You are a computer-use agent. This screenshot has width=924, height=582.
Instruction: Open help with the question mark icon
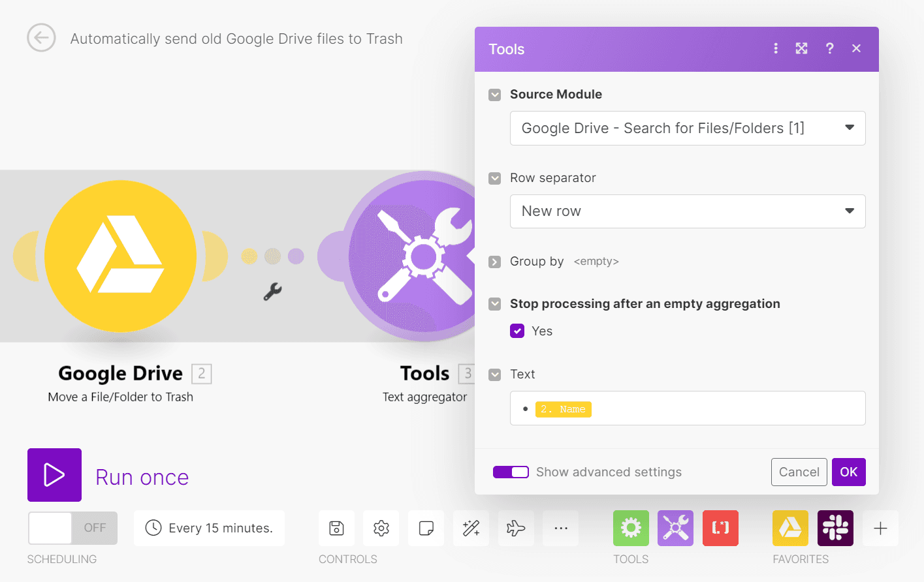coord(829,48)
